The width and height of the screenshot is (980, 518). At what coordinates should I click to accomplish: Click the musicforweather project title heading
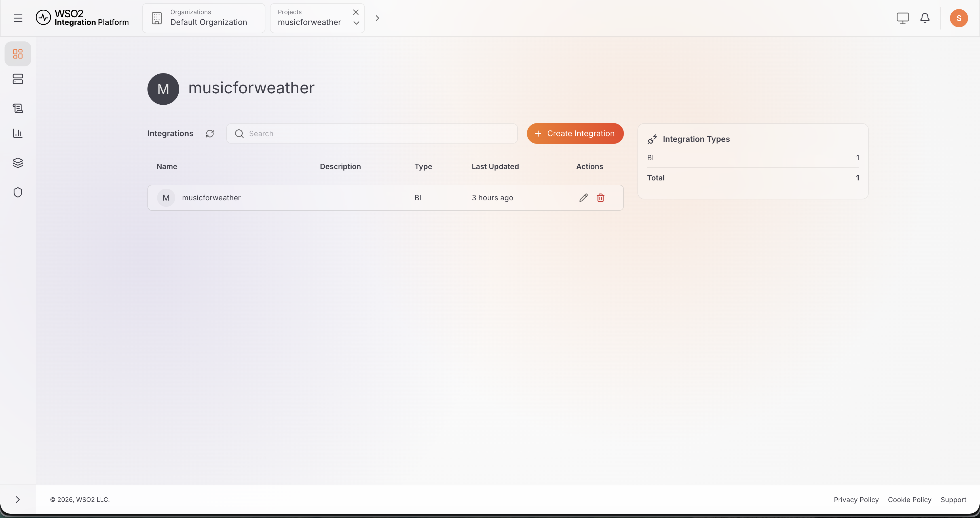click(251, 88)
